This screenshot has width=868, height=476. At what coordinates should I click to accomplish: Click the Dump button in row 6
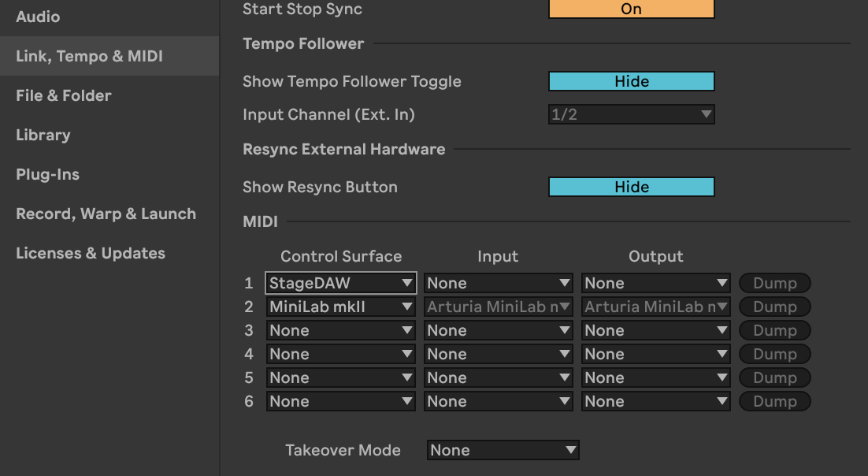point(774,401)
